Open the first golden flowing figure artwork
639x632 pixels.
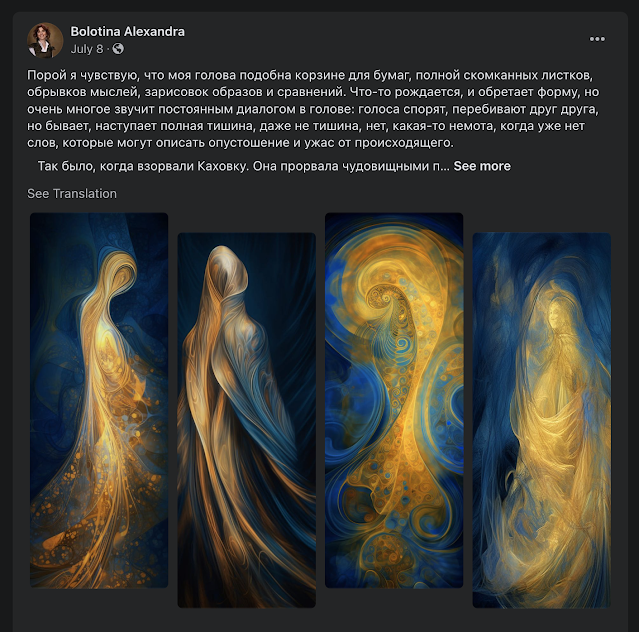(x=99, y=400)
